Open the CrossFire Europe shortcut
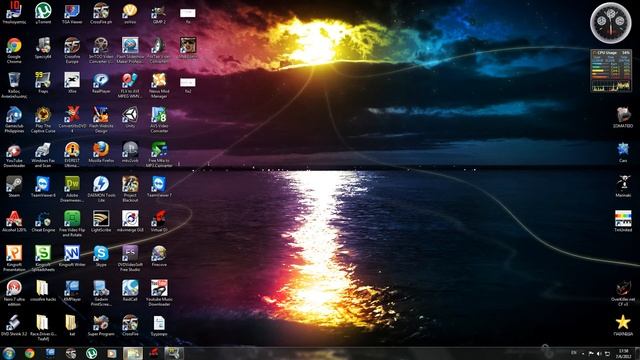Screen dimensions: 640x360 point(72,50)
